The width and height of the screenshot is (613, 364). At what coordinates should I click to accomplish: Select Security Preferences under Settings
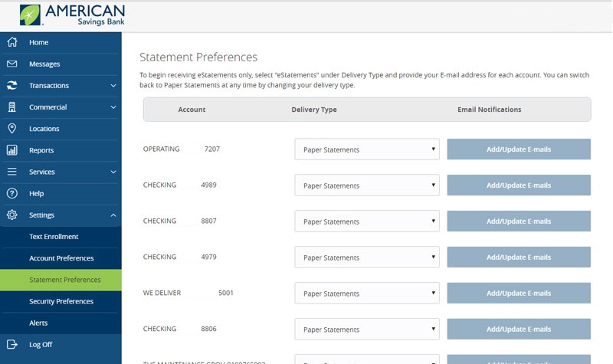coord(61,301)
